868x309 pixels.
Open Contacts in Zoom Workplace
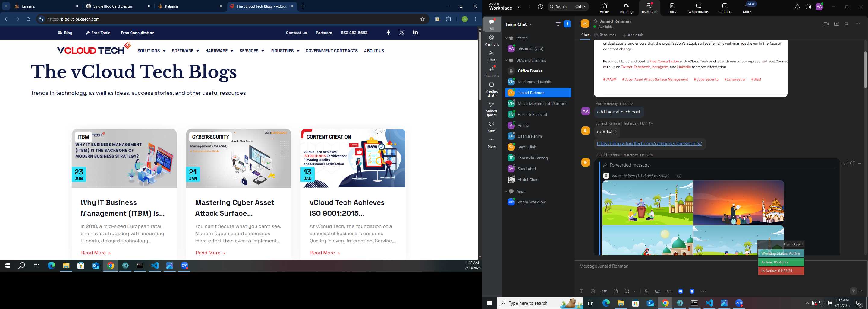(x=725, y=8)
